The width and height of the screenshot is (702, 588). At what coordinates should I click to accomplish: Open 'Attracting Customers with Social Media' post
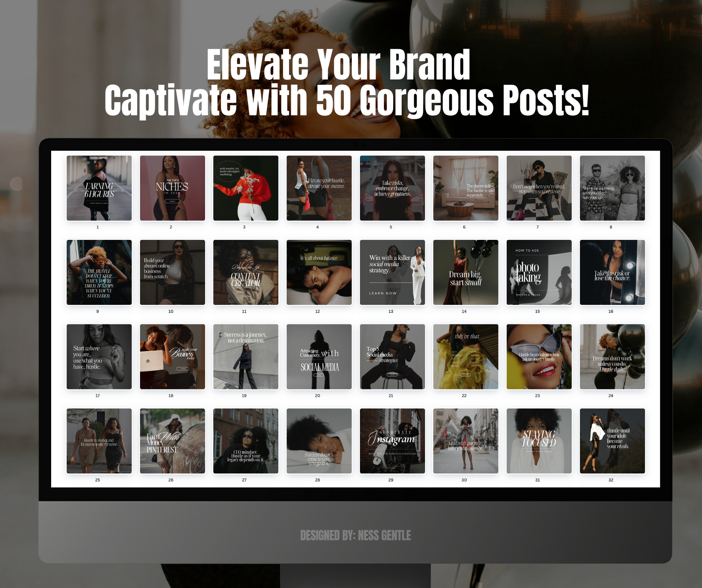tap(319, 357)
